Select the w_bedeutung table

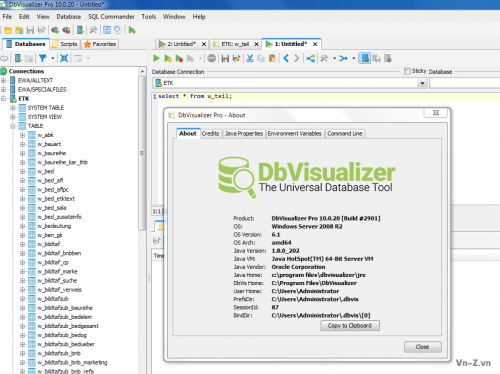click(x=54, y=226)
